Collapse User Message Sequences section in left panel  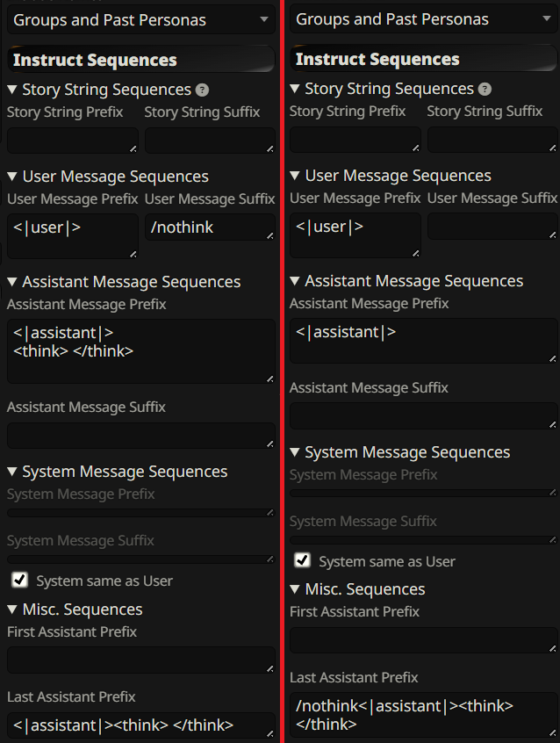[x=12, y=177]
